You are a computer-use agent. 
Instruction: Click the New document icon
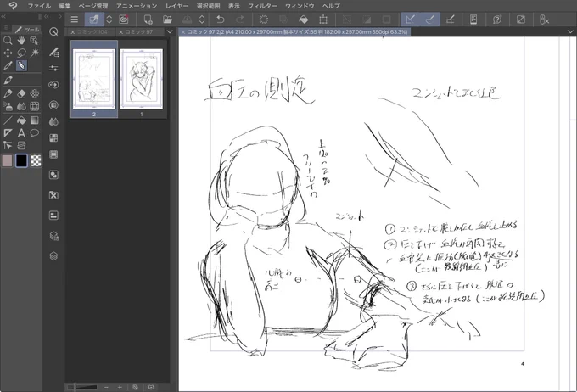pyautogui.click(x=148, y=20)
